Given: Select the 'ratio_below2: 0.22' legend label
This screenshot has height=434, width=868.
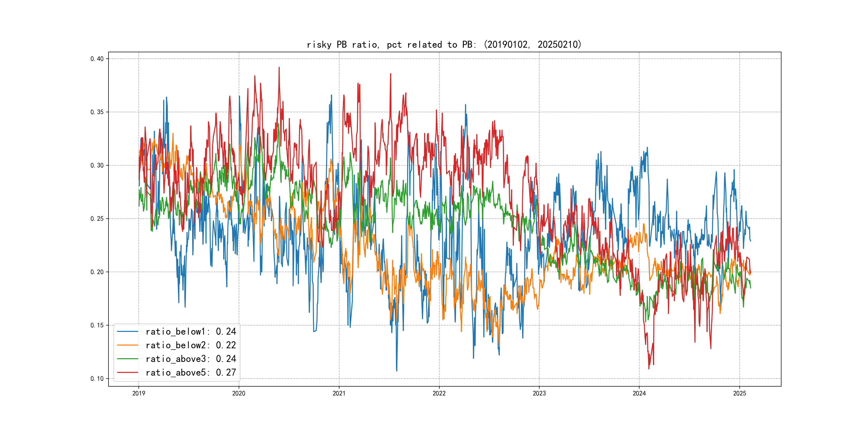Looking at the screenshot, I should [x=191, y=345].
